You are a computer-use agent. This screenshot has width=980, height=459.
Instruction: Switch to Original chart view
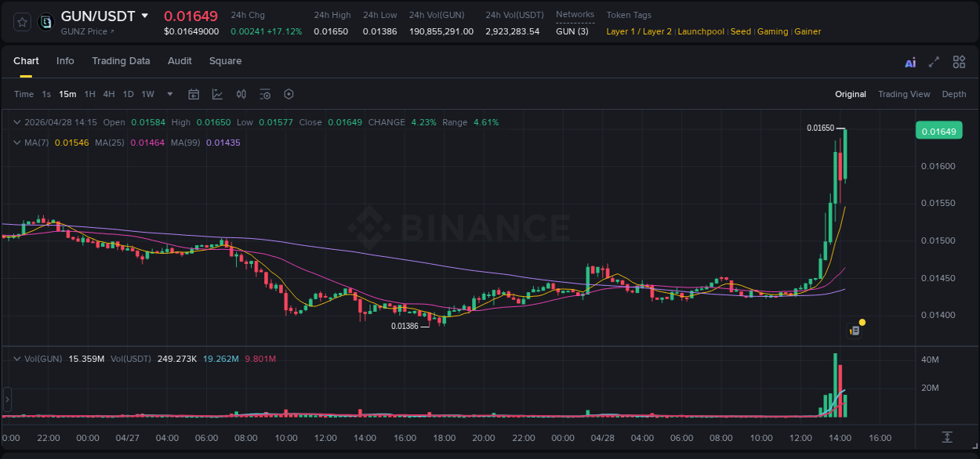pos(850,94)
